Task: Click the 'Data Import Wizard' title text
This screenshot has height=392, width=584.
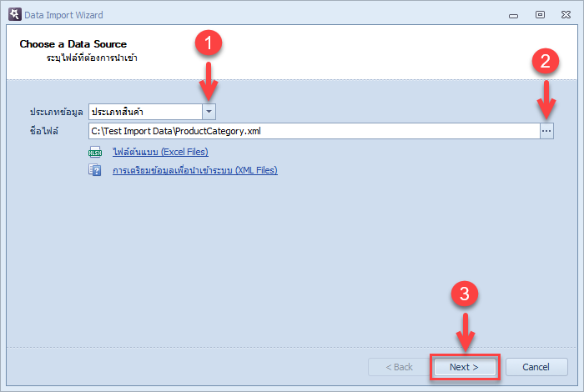Action: click(63, 15)
